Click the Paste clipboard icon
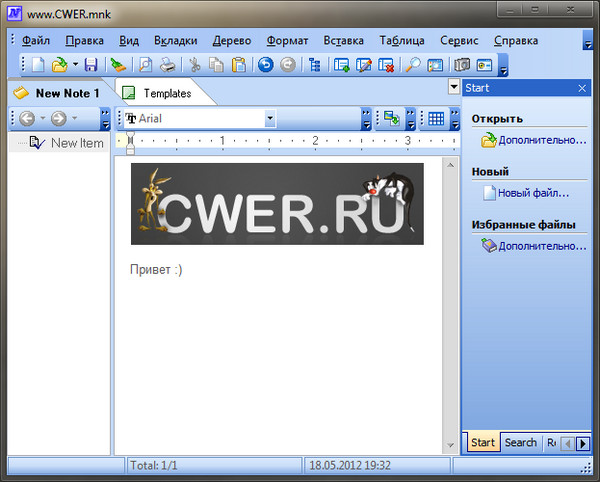 [x=238, y=65]
